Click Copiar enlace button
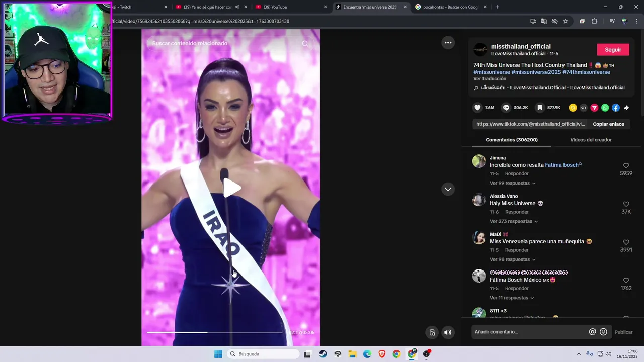Screen dimensions: 644x362 coord(608,124)
